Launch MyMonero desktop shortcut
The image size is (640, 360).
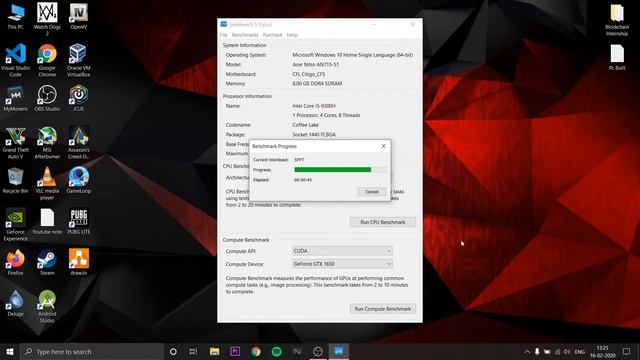(x=16, y=98)
